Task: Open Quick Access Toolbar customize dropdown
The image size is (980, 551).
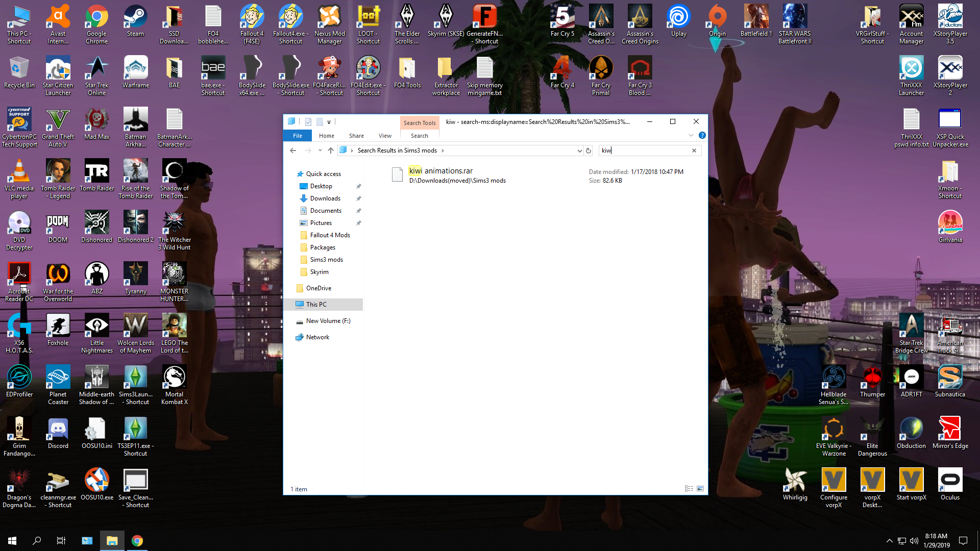Action: point(329,122)
